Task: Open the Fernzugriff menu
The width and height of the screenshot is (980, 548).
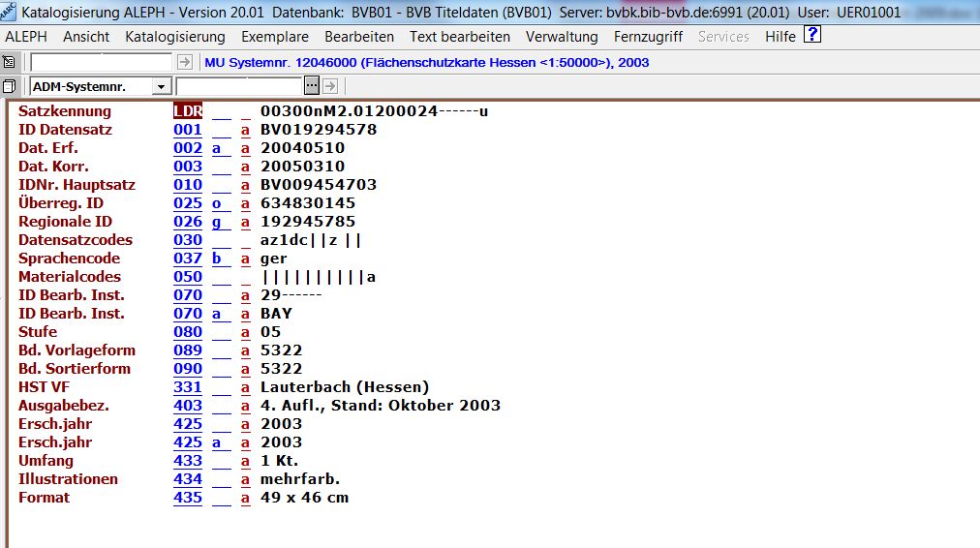Action: tap(648, 37)
